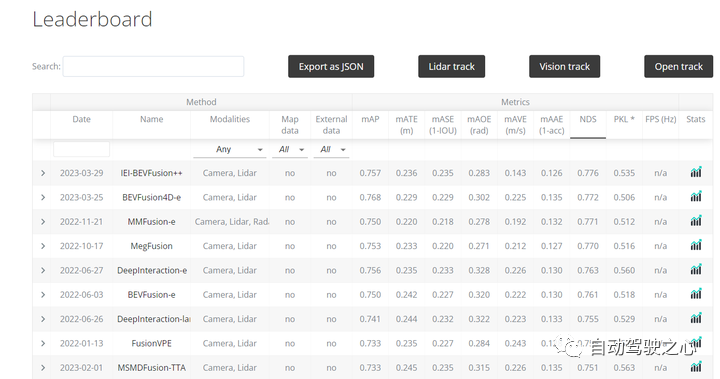Open the Modalities 'Any' filter dropdown
Screen dimensions: 720x379
point(230,150)
